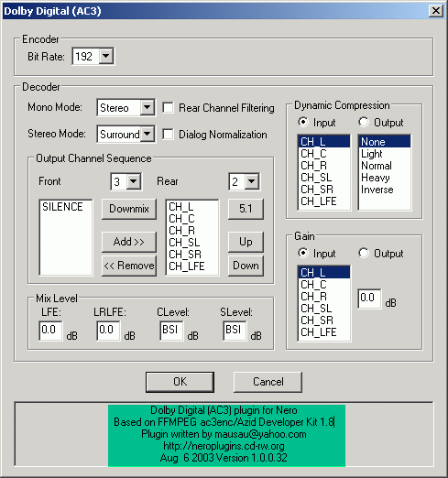Click the LFE mix level field
This screenshot has width=448, height=478.
[51, 331]
